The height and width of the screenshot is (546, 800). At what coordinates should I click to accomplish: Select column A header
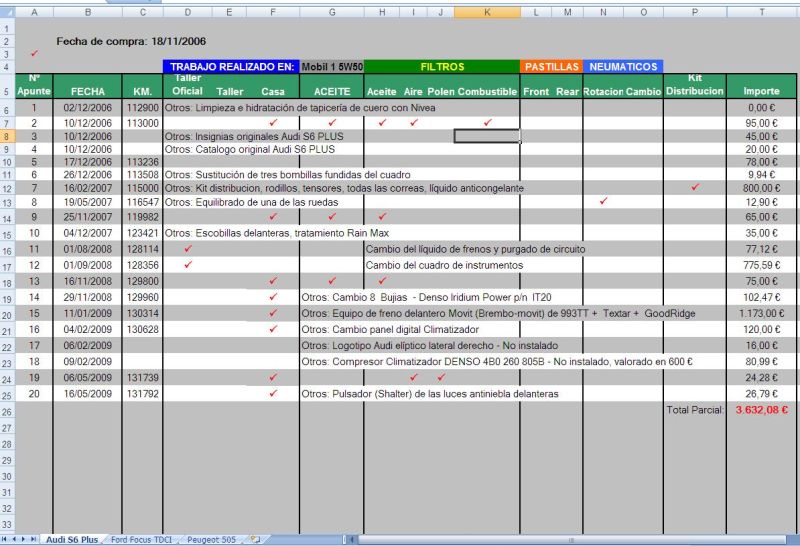click(x=34, y=12)
